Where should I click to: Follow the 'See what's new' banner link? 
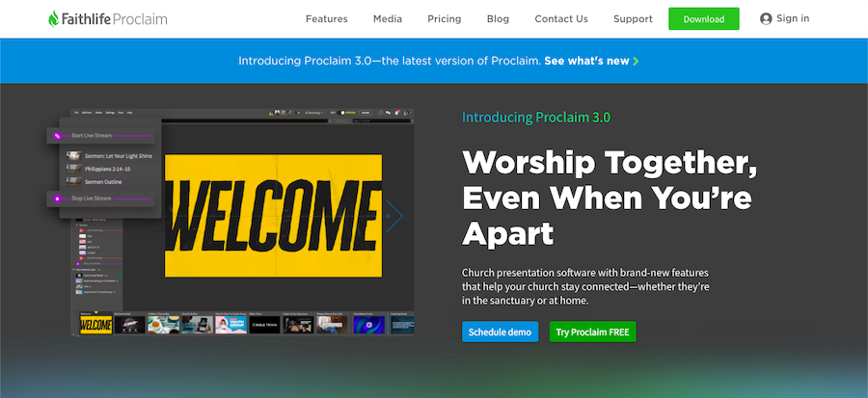tap(591, 61)
